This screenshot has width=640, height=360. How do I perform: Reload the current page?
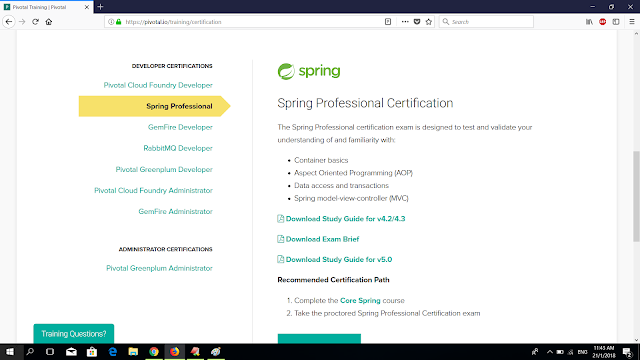coord(36,22)
